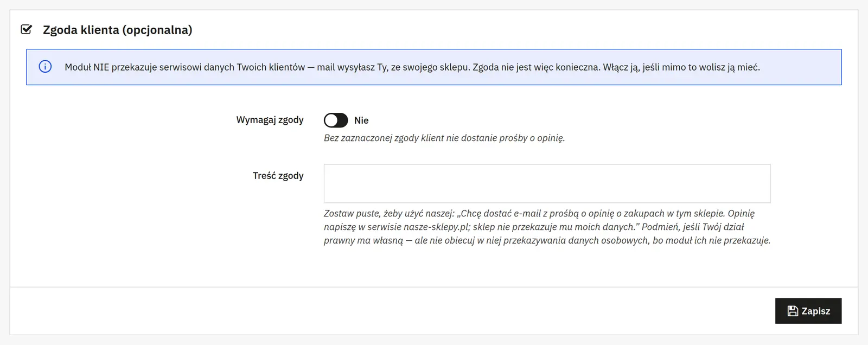This screenshot has width=868, height=345.
Task: Click the check-square icon beside Zgoda klienta heading
Action: point(26,29)
